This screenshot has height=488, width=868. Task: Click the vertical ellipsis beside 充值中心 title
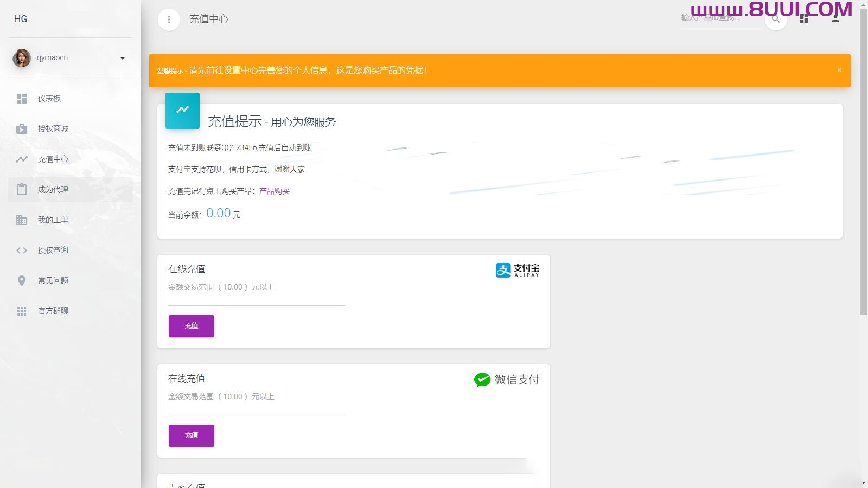point(169,19)
